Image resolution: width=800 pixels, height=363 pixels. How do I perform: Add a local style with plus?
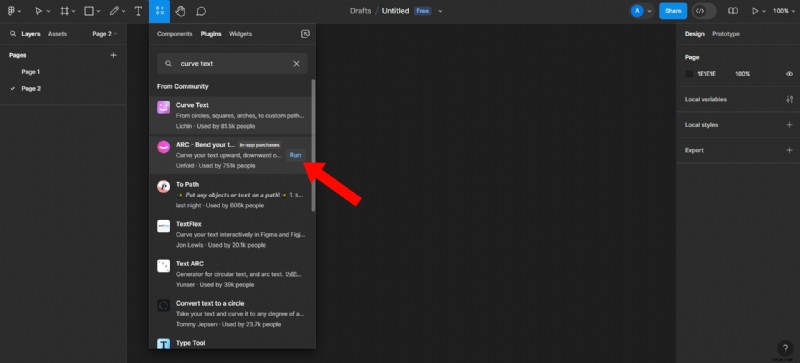(789, 125)
